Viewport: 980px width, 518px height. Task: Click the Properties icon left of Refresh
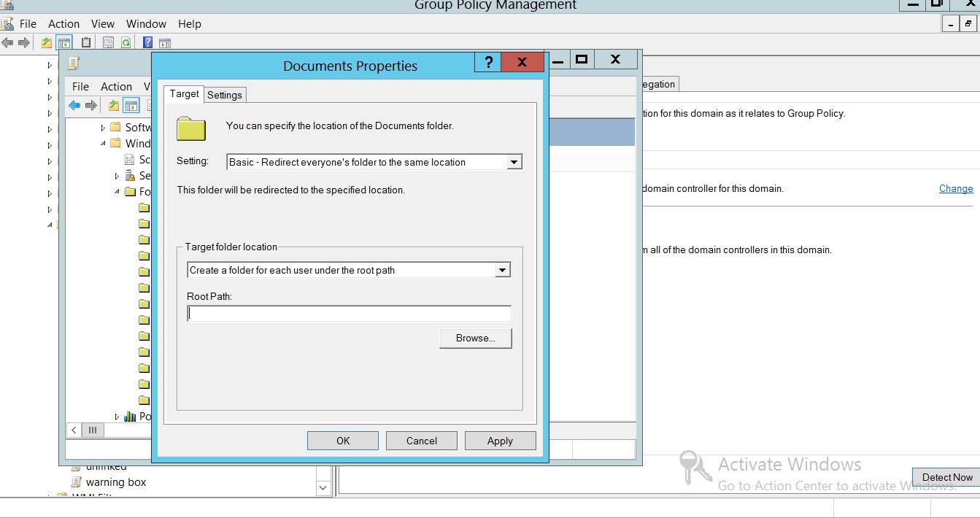pos(108,43)
